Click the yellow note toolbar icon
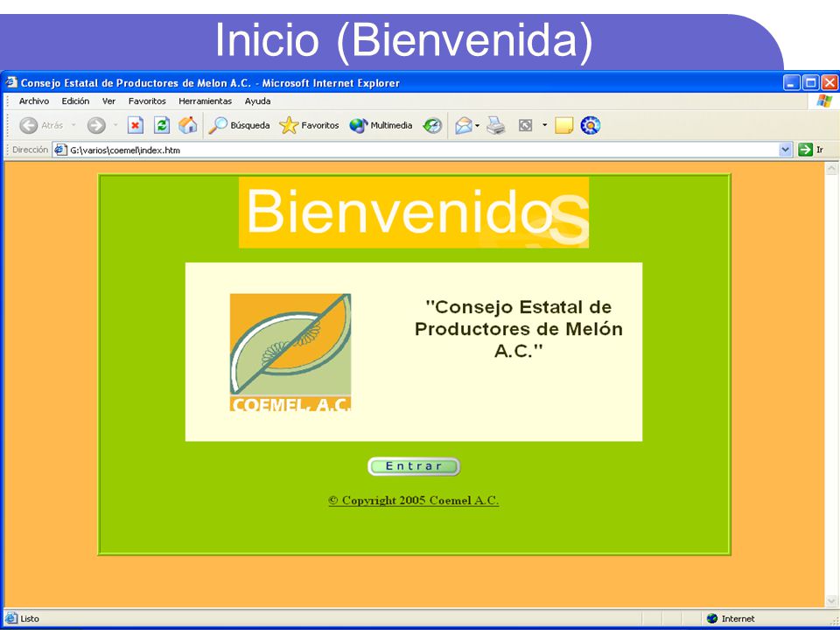The width and height of the screenshot is (840, 630). tap(563, 125)
